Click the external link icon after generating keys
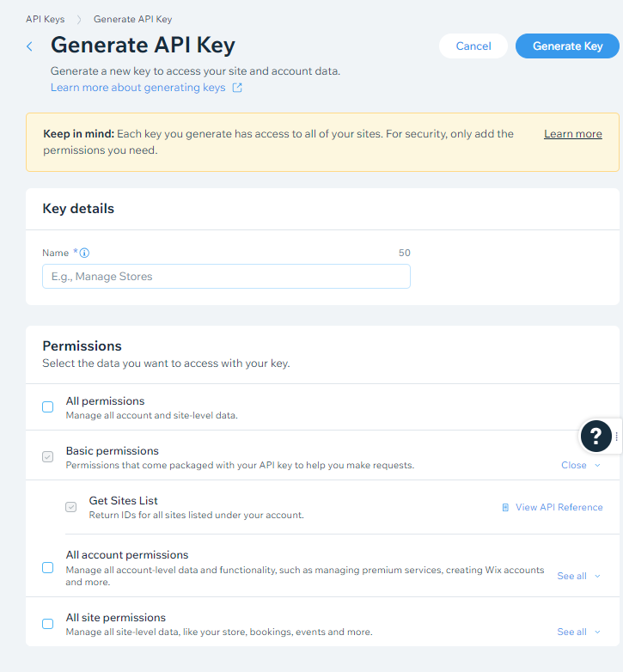623x672 pixels. (x=237, y=88)
